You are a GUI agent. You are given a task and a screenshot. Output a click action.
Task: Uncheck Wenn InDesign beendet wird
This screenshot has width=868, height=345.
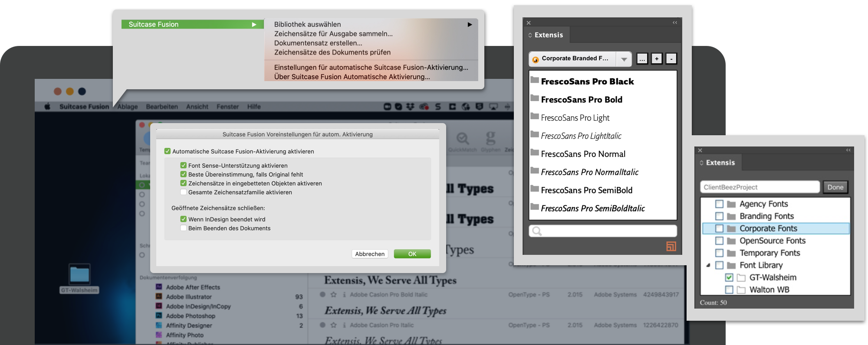(x=184, y=219)
